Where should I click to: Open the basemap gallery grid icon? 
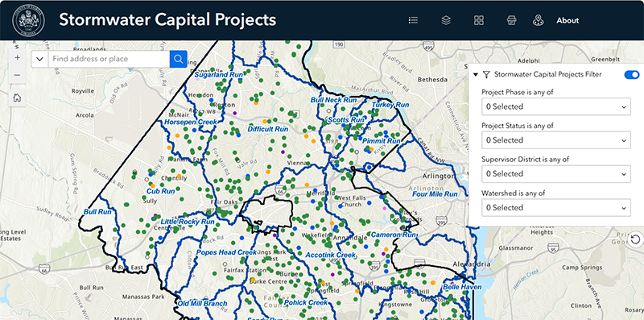(x=479, y=20)
